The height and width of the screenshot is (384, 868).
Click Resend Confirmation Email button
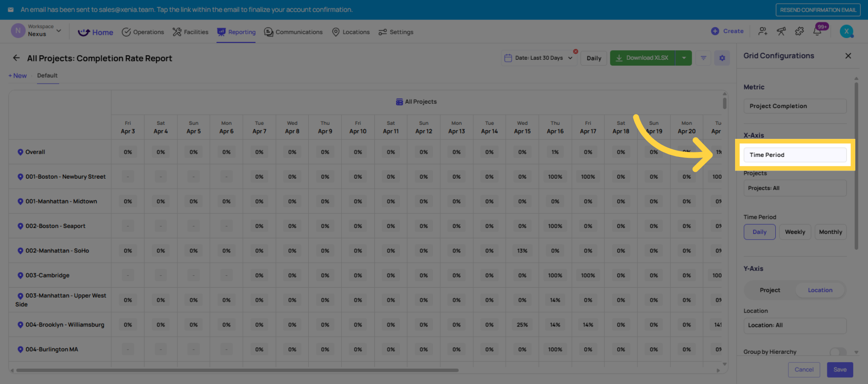coord(818,9)
